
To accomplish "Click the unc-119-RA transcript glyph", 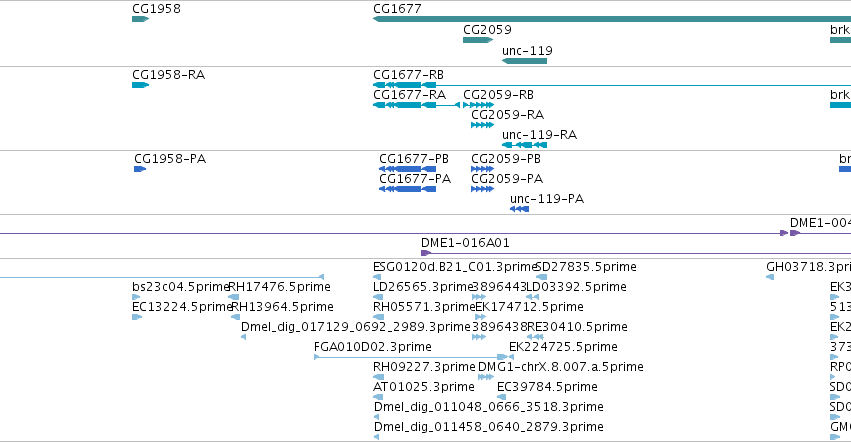I will point(524,145).
